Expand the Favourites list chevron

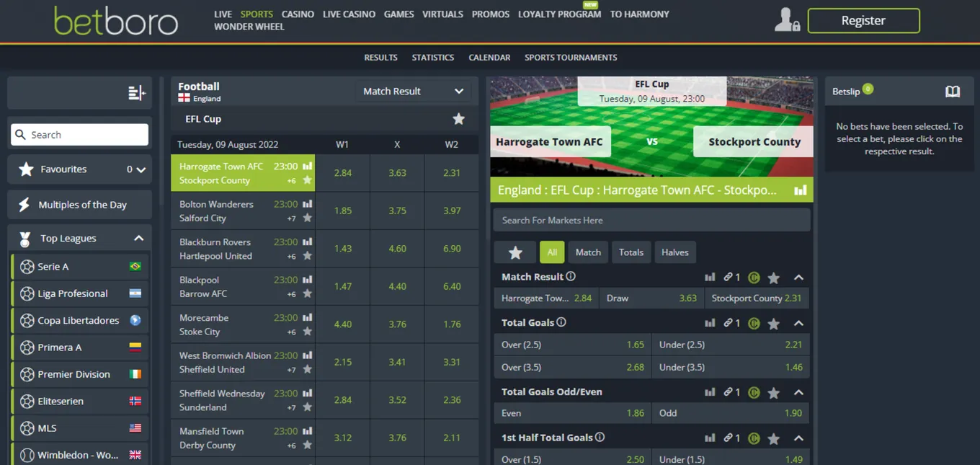141,170
